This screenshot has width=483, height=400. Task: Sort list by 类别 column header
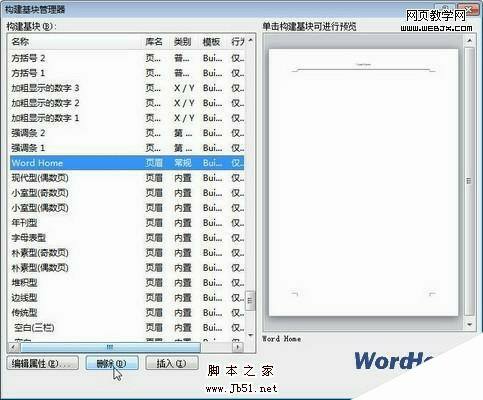click(x=184, y=42)
